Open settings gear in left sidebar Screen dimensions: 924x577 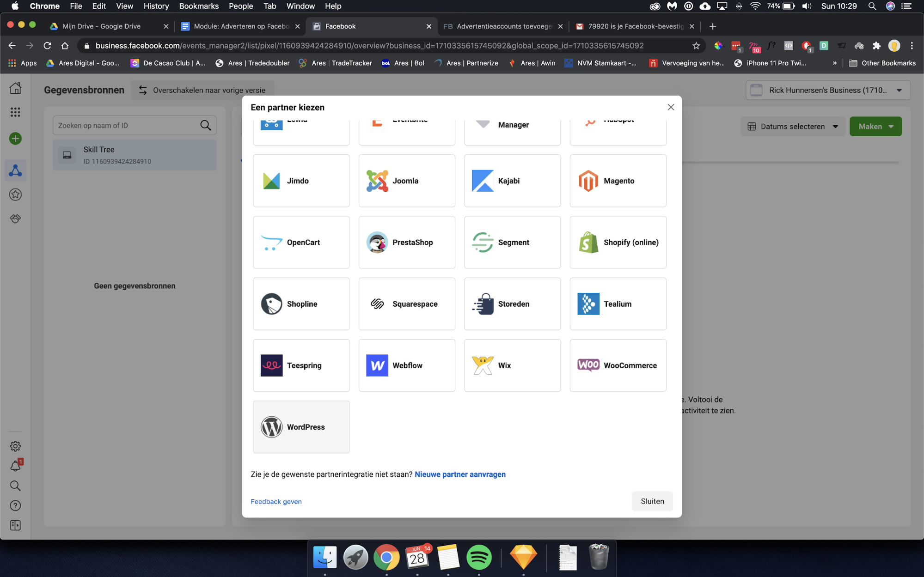point(15,446)
